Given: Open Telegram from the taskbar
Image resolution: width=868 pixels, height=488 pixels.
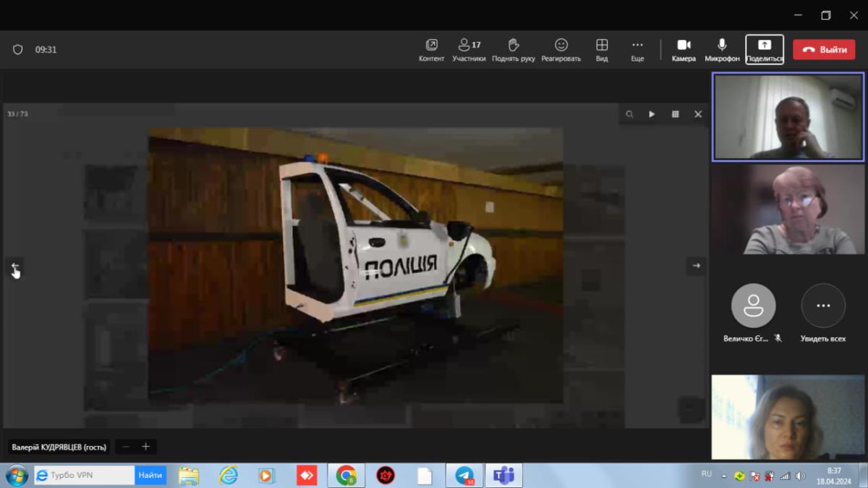Looking at the screenshot, I should (464, 476).
